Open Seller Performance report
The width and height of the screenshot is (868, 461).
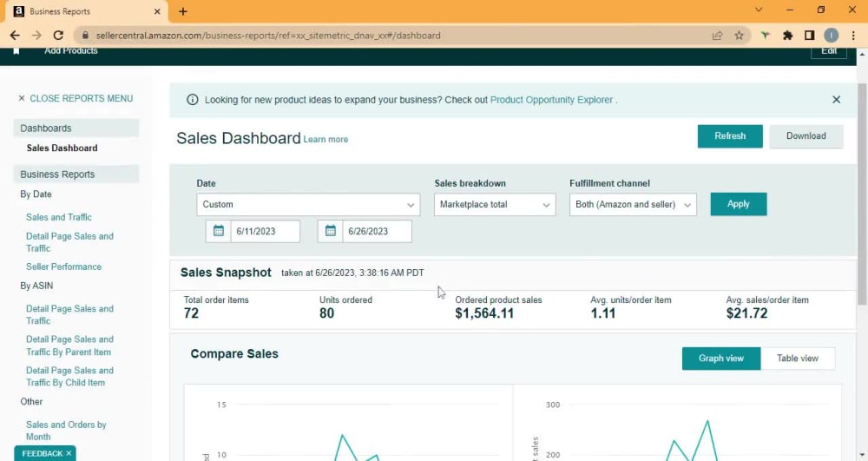pyautogui.click(x=63, y=267)
